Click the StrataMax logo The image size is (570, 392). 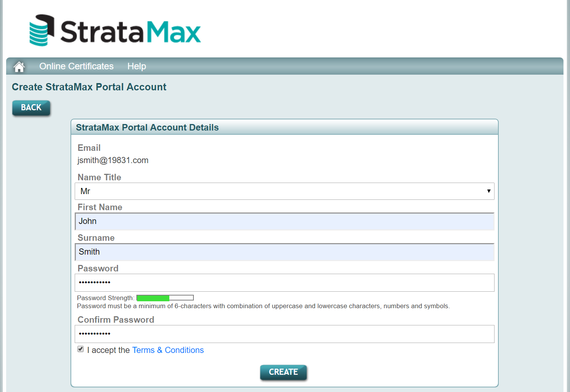(115, 30)
